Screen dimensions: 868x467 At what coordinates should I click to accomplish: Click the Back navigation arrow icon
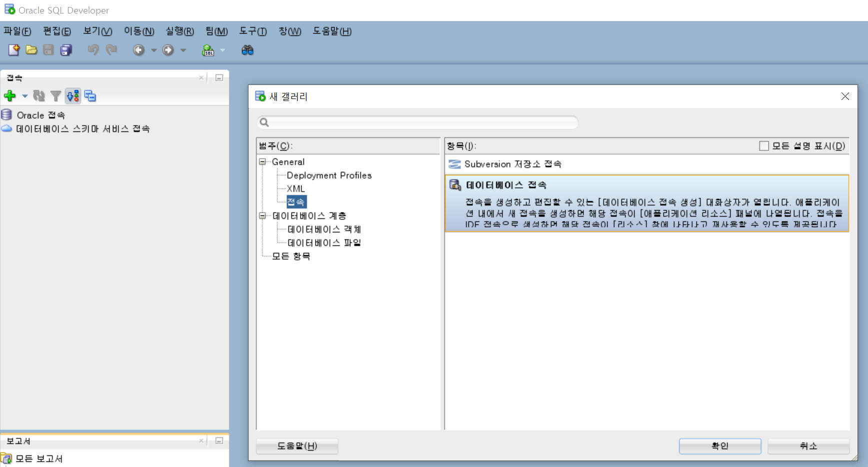[138, 50]
